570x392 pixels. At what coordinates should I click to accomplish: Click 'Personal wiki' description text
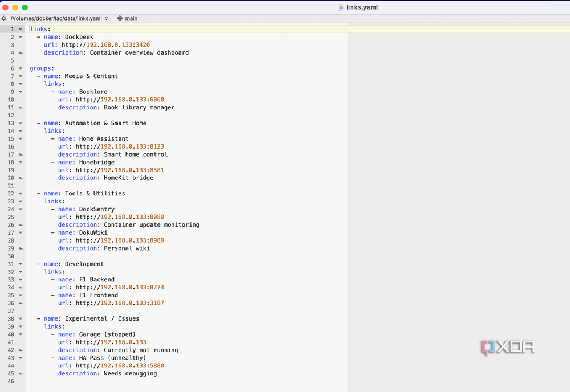click(x=127, y=248)
